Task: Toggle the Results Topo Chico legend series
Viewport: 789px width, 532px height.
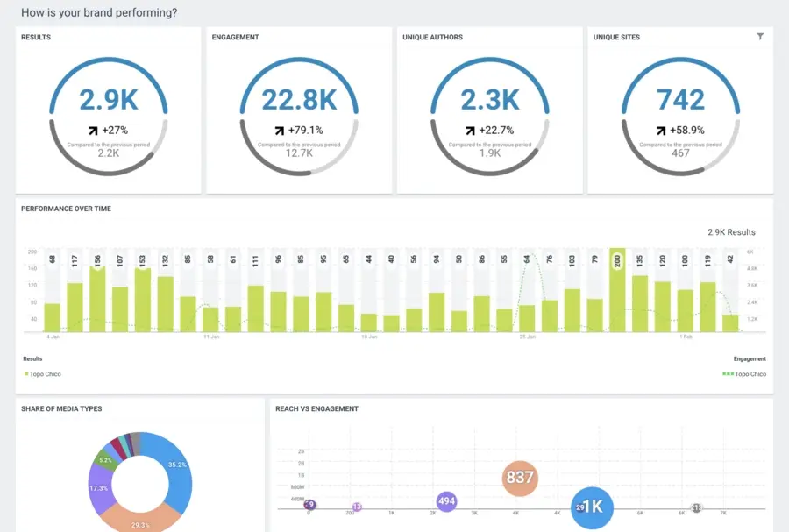Action: click(x=41, y=374)
